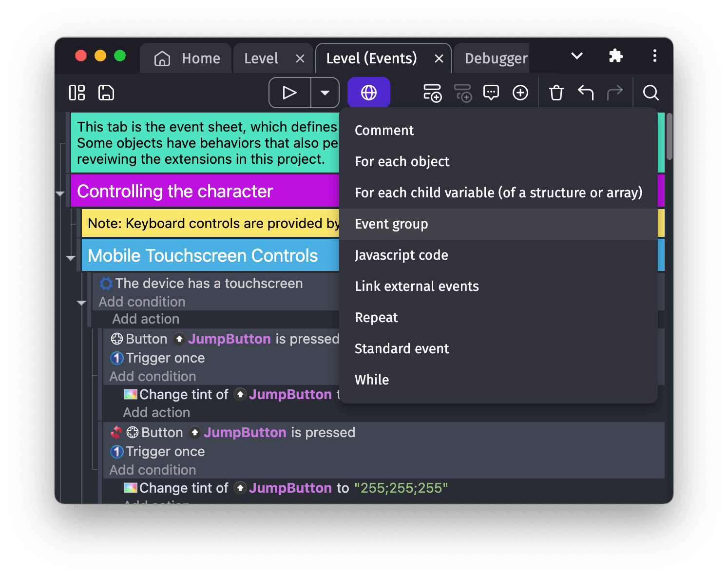The height and width of the screenshot is (576, 728).
Task: Choose Event group from the menu
Action: (391, 224)
